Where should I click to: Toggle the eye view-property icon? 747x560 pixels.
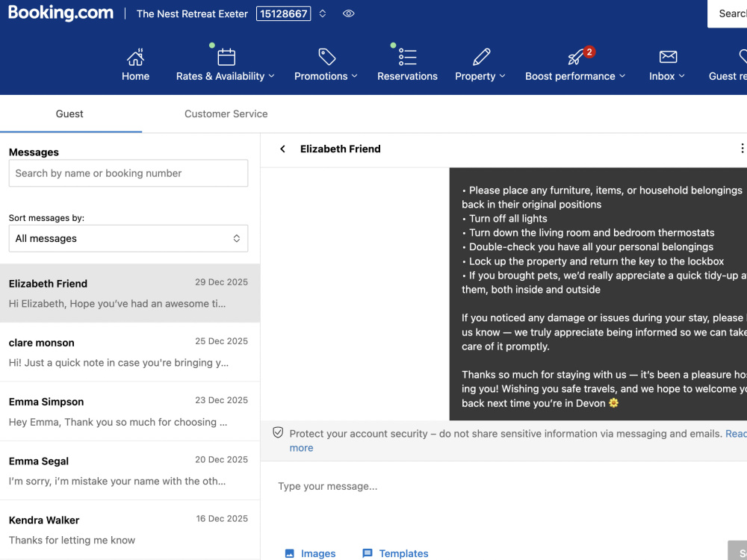(x=349, y=13)
